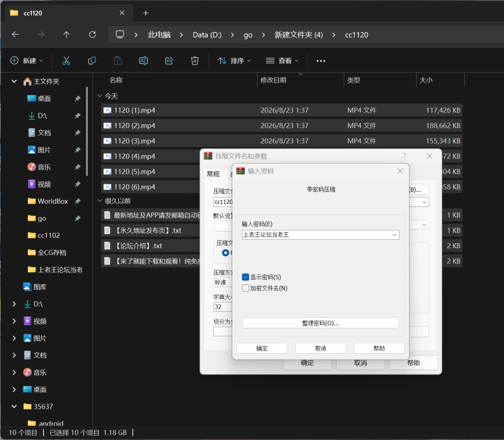Open the archive name dropdown arrow
The image size is (504, 440).
point(424,202)
